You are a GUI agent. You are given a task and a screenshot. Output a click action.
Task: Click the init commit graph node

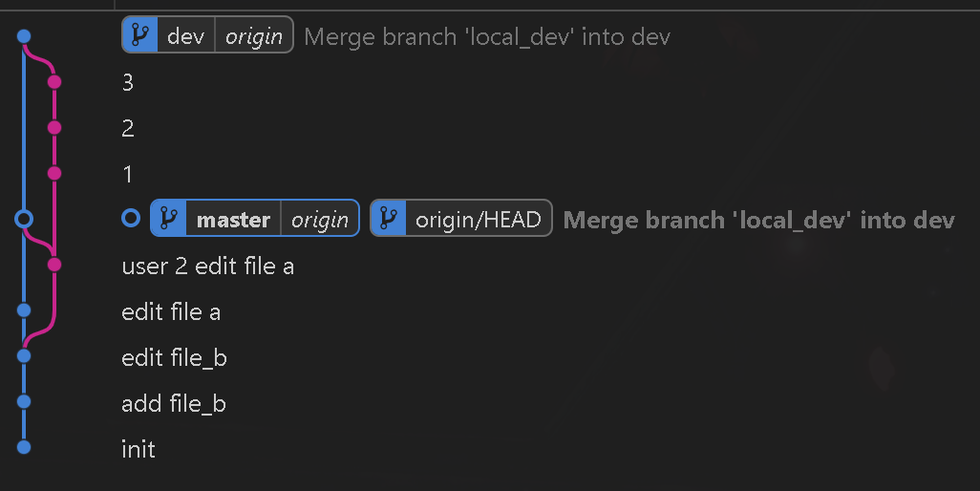(24, 446)
